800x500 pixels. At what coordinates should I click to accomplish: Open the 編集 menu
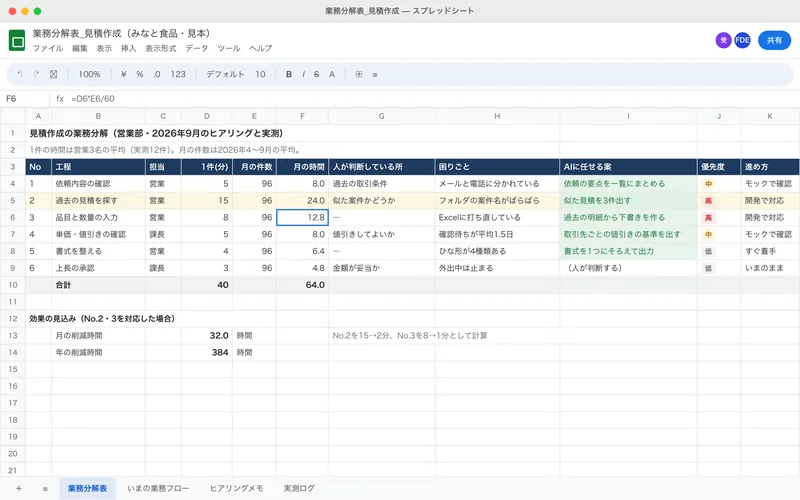[x=80, y=48]
